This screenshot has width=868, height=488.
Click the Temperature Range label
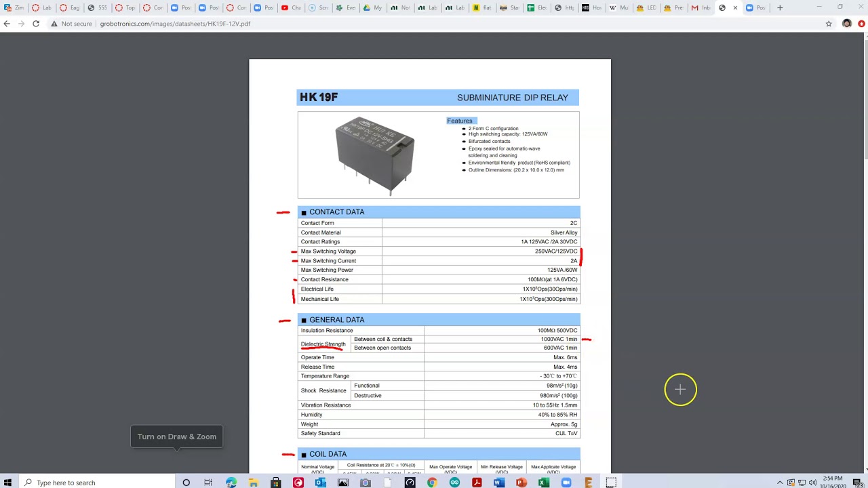click(x=325, y=376)
